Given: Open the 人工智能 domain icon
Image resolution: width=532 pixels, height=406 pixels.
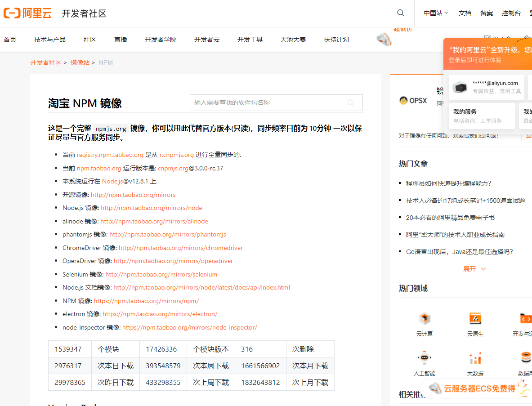Looking at the screenshot, I should pos(425,358).
